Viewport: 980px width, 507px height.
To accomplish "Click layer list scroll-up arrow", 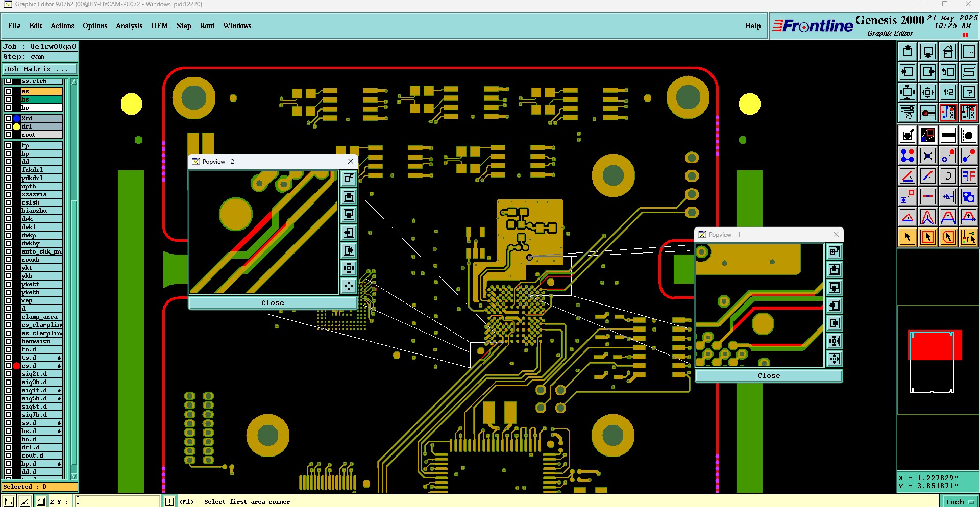I will [x=75, y=82].
